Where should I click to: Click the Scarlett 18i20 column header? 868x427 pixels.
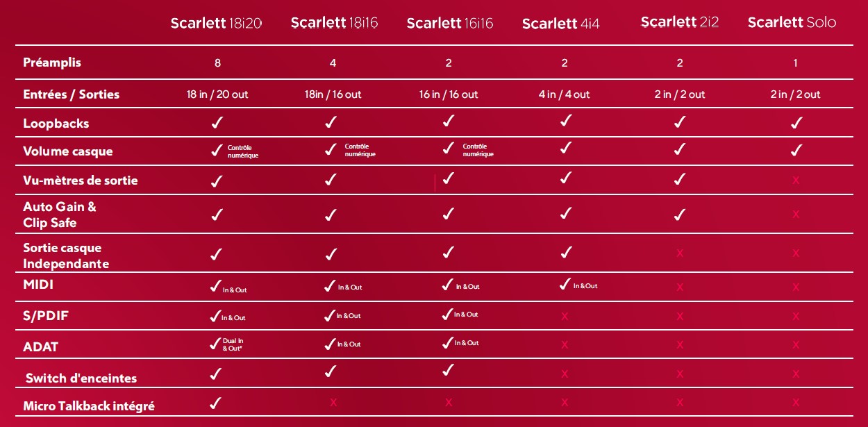click(x=216, y=23)
